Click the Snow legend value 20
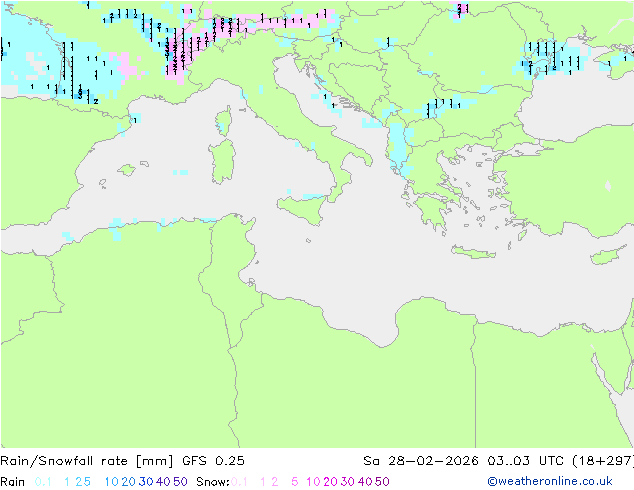This screenshot has width=634, height=490. tap(330, 482)
